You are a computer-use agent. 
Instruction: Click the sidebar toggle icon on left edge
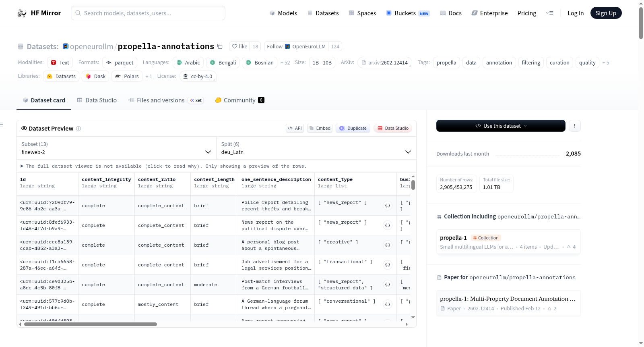coord(2,125)
